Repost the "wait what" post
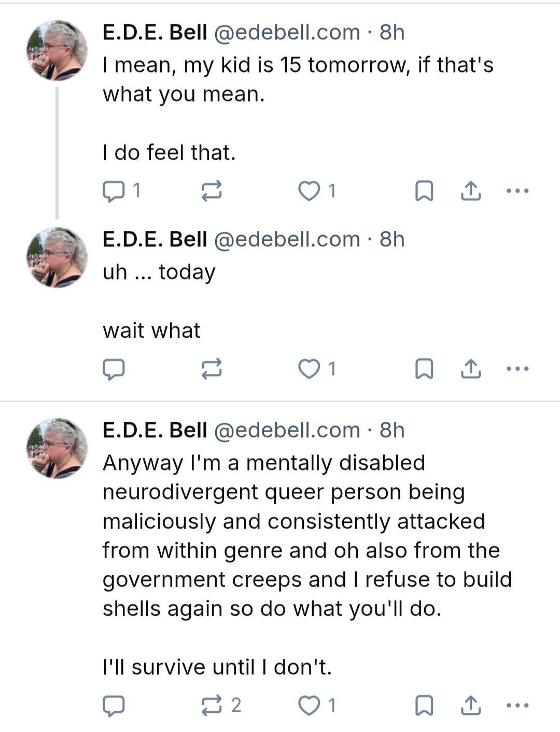 (212, 369)
